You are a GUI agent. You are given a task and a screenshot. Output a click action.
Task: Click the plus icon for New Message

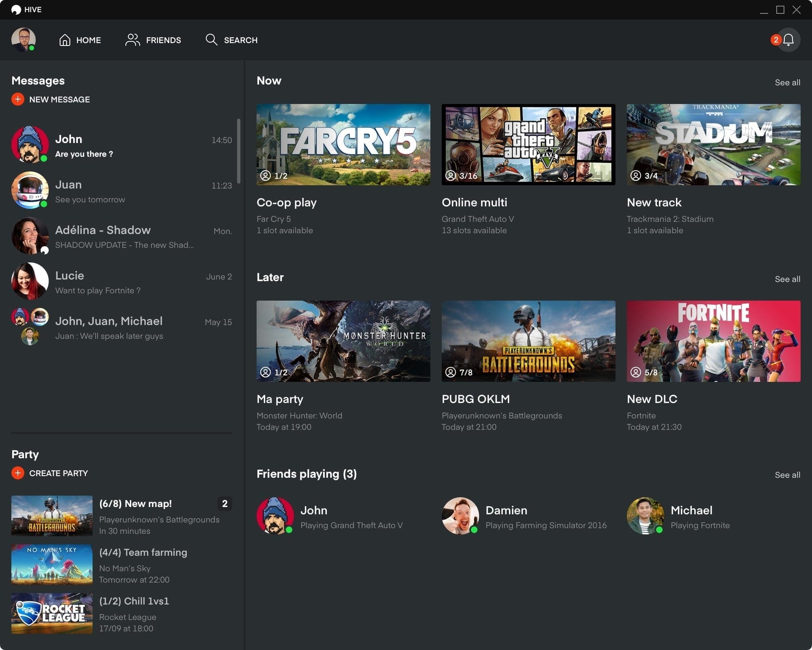[18, 100]
